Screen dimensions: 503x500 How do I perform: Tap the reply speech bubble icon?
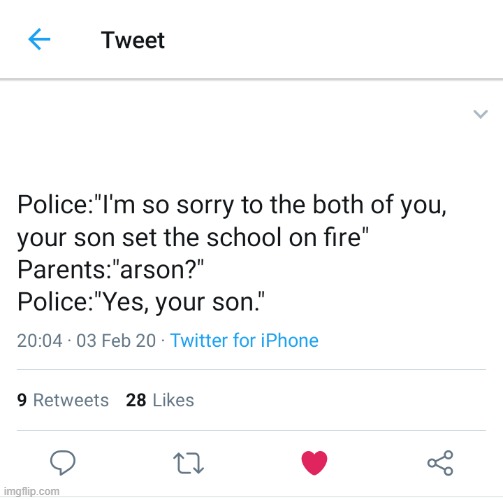click(63, 462)
